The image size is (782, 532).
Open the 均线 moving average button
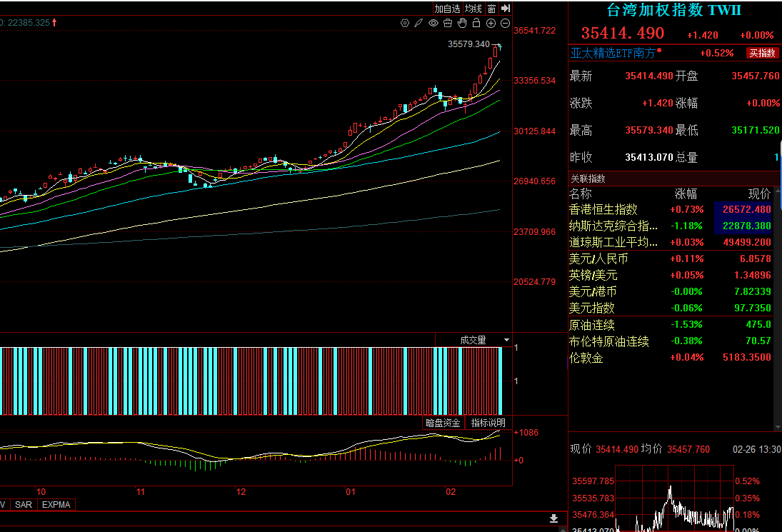click(473, 9)
